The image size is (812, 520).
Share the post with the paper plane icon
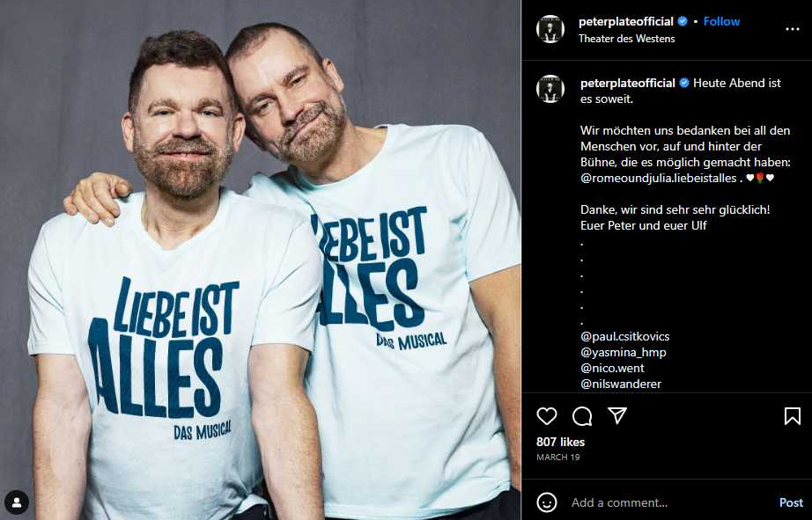coord(617,415)
